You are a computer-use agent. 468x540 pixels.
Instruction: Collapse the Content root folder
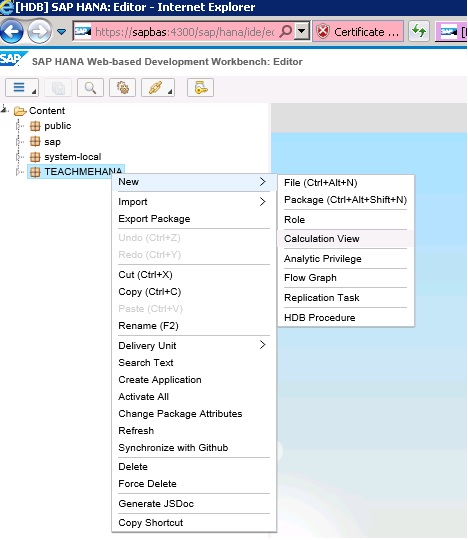pyautogui.click(x=4, y=110)
